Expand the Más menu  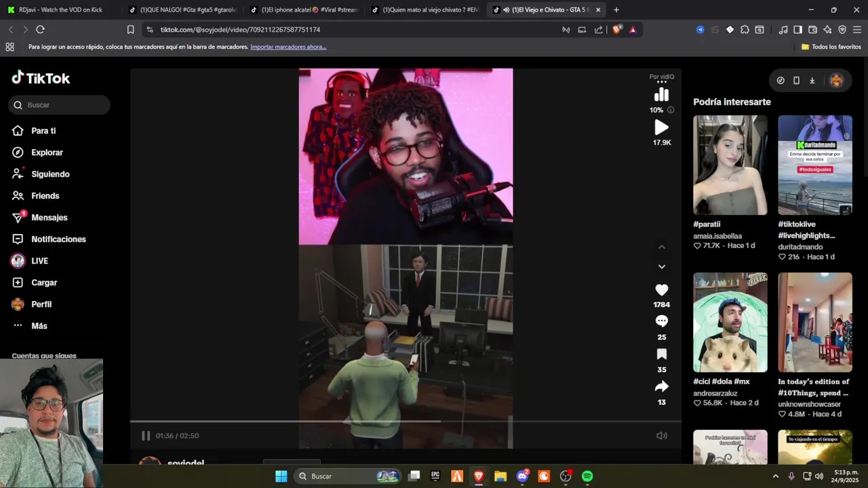tap(39, 326)
